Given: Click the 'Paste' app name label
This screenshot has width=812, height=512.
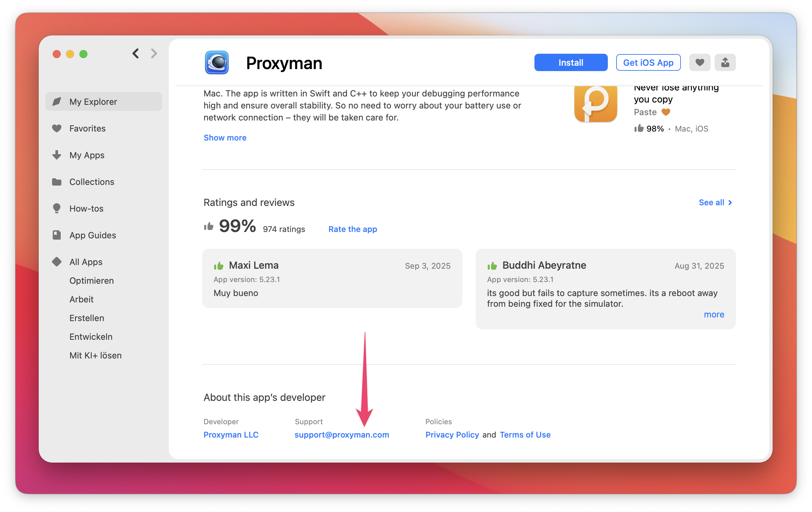Looking at the screenshot, I should click(x=645, y=112).
